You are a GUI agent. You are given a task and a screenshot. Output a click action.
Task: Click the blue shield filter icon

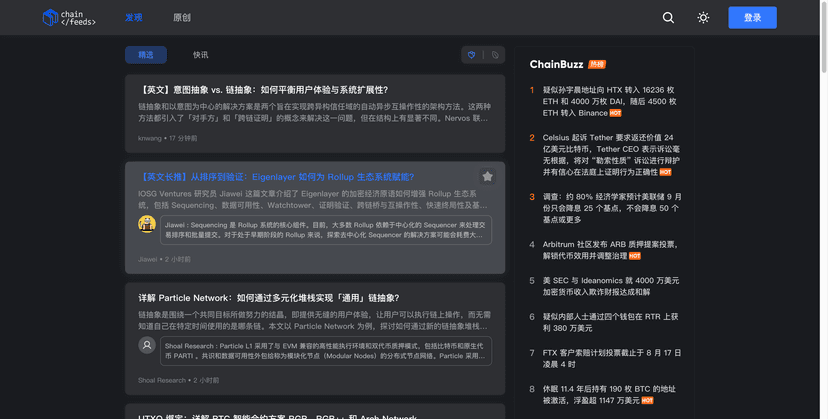click(x=472, y=55)
